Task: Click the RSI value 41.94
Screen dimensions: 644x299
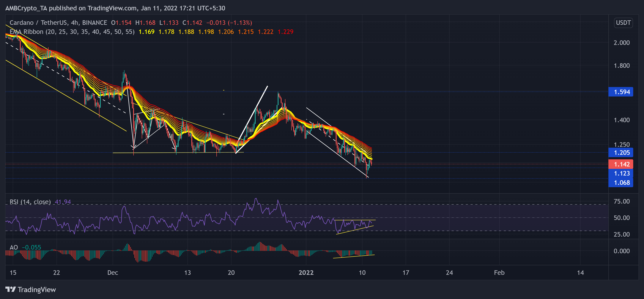Action: point(63,202)
